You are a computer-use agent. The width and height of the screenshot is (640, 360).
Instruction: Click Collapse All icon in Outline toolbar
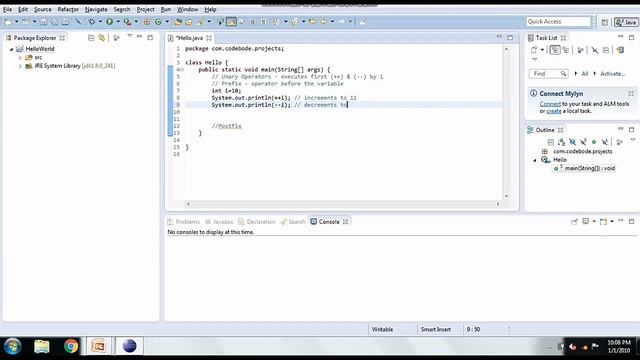coord(551,142)
